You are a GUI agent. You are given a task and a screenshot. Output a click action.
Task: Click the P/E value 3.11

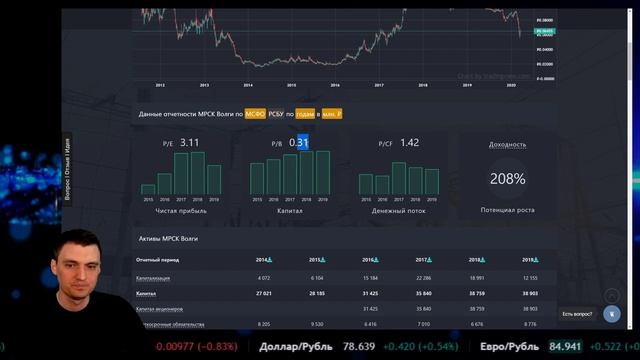(189, 143)
